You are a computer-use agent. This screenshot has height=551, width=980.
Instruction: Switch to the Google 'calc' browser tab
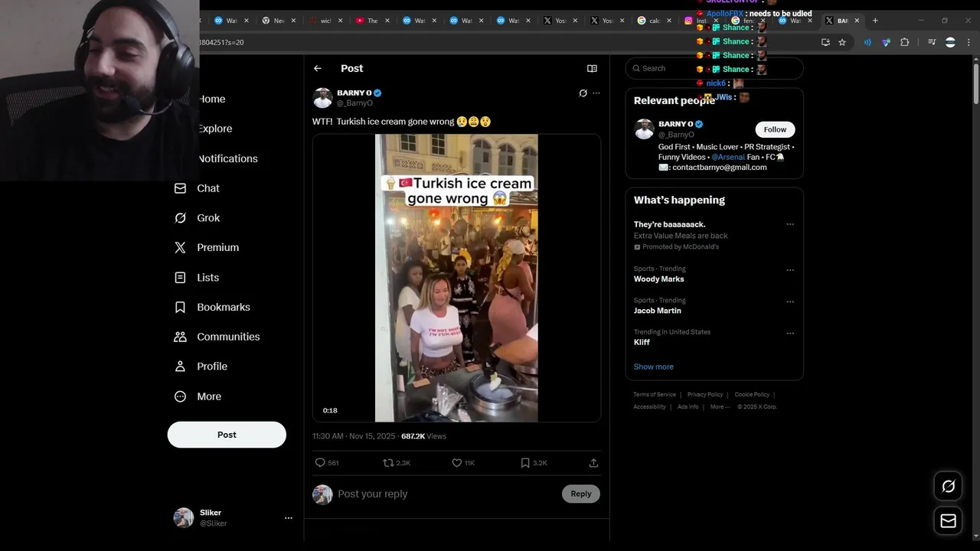(x=655, y=21)
